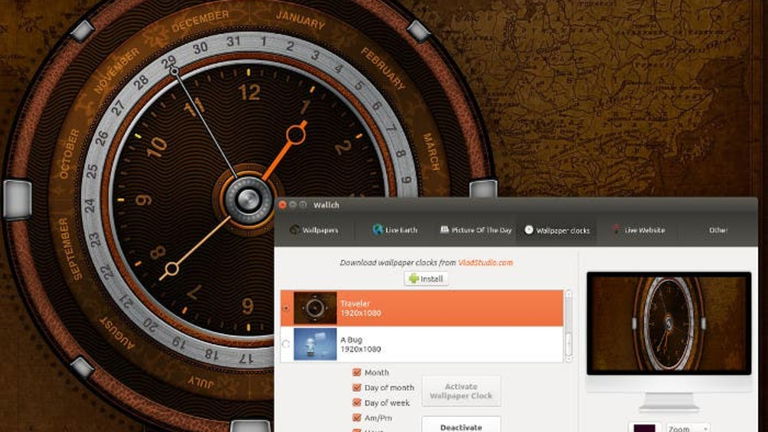Viewport: 768px width, 432px height.
Task: Toggle the Day of month checkbox
Action: pyautogui.click(x=357, y=387)
